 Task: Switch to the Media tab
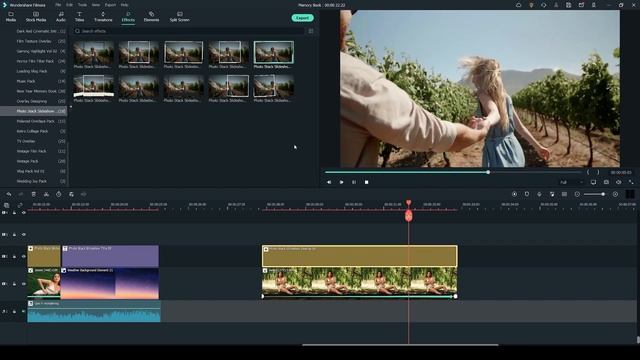click(x=11, y=17)
